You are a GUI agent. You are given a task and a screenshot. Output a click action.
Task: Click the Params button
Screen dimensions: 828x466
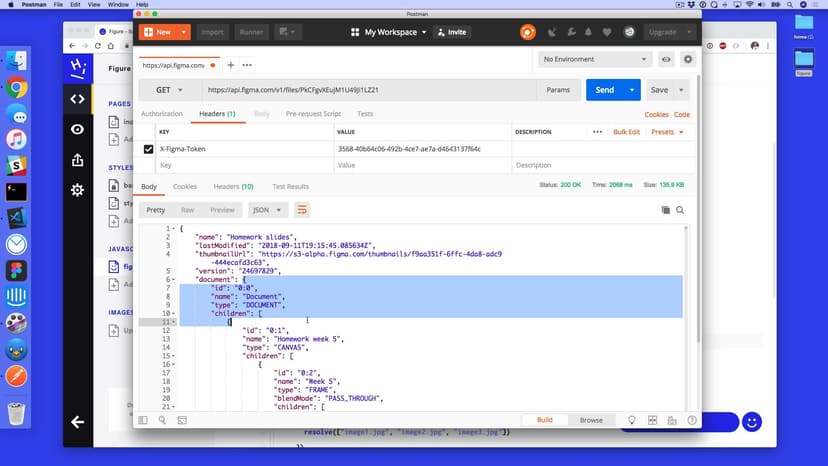pos(558,90)
